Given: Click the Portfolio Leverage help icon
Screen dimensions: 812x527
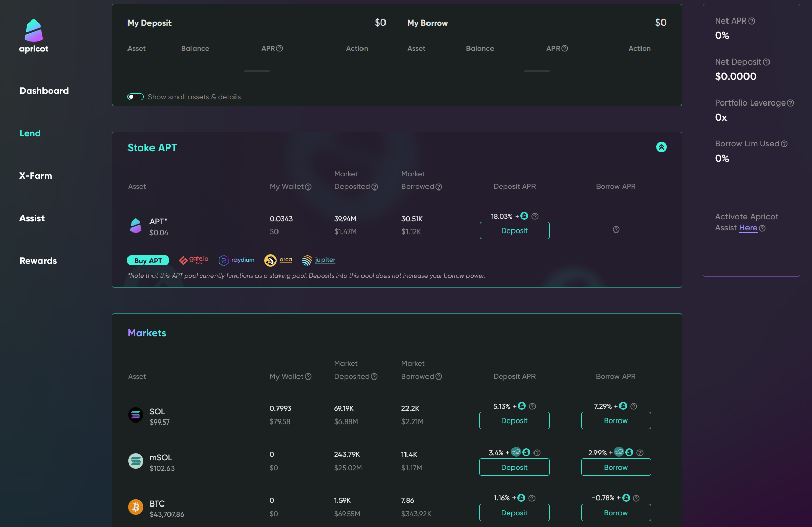Looking at the screenshot, I should pyautogui.click(x=790, y=103).
